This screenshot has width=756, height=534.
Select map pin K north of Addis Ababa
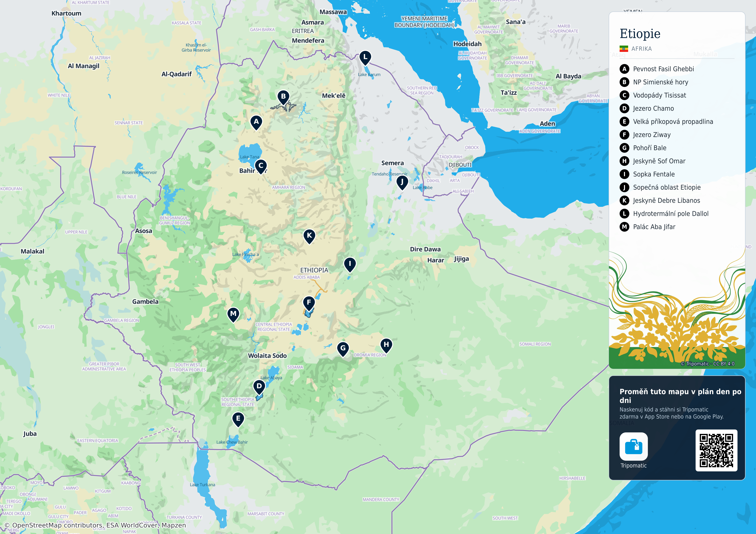click(309, 237)
